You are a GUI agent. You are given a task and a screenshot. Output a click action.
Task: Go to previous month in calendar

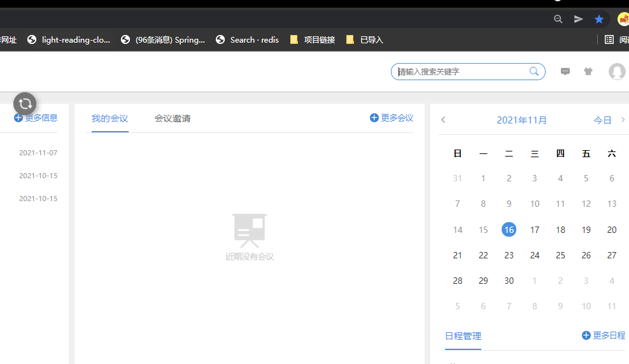(x=444, y=120)
